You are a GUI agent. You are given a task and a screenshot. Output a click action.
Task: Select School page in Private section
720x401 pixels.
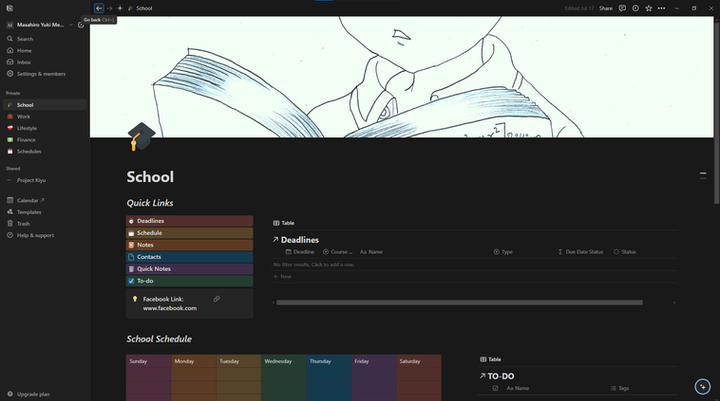(44, 105)
